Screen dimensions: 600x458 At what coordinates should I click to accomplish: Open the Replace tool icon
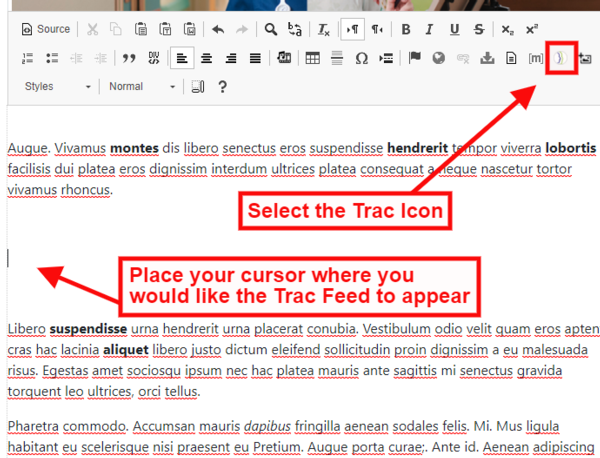pyautogui.click(x=294, y=29)
